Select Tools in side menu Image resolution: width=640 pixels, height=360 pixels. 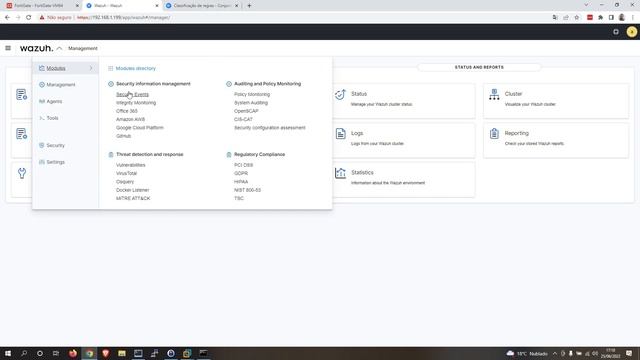(x=52, y=118)
